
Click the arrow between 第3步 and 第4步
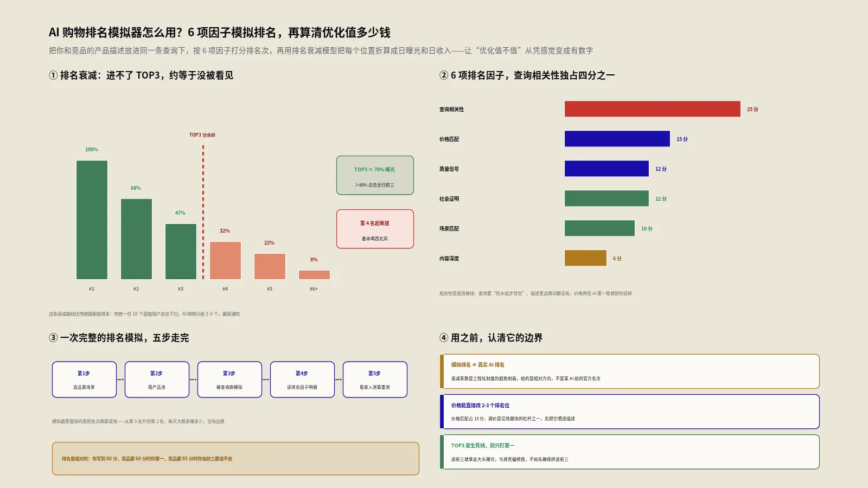point(266,380)
